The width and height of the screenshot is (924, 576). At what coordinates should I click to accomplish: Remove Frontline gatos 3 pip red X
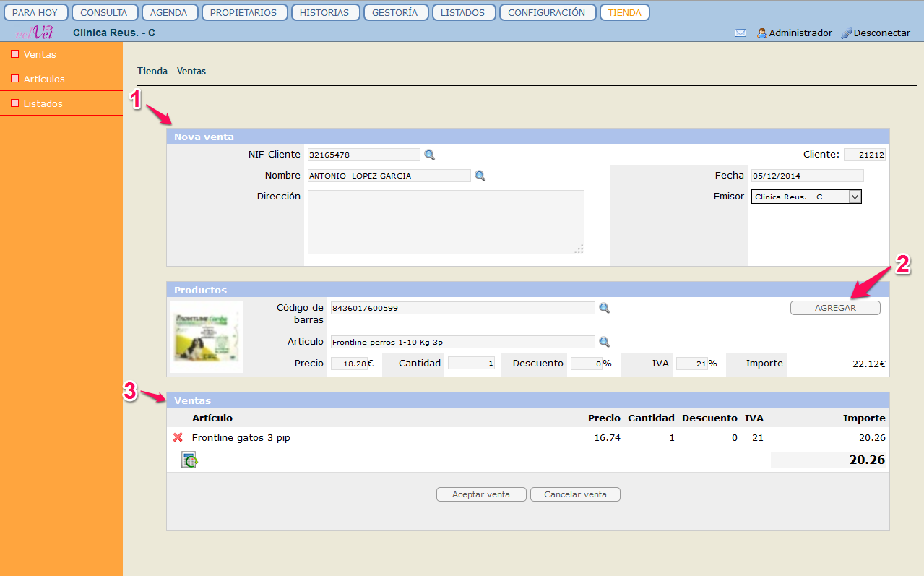coord(178,437)
